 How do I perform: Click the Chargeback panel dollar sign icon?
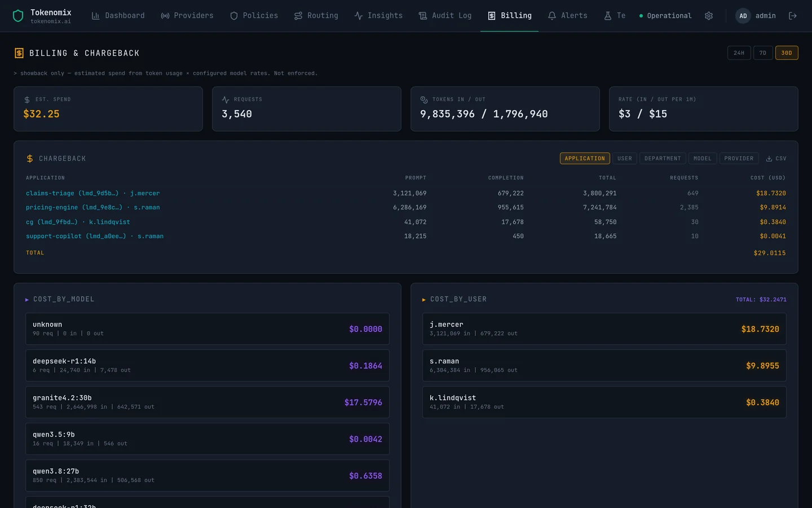pyautogui.click(x=30, y=159)
